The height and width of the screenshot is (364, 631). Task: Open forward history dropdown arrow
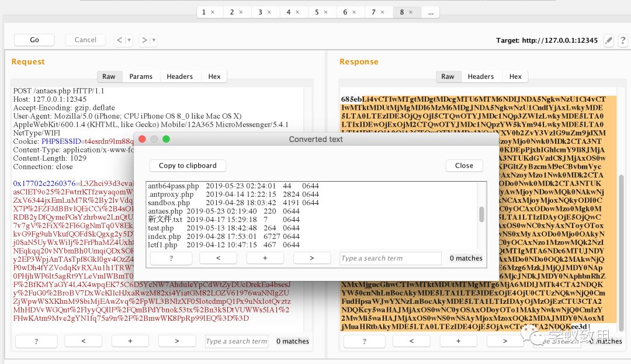pos(154,40)
